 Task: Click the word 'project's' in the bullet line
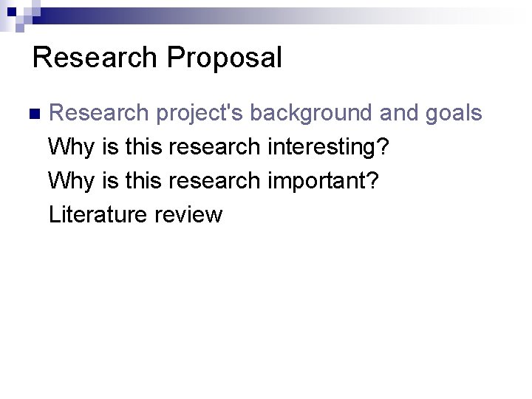[x=199, y=113]
